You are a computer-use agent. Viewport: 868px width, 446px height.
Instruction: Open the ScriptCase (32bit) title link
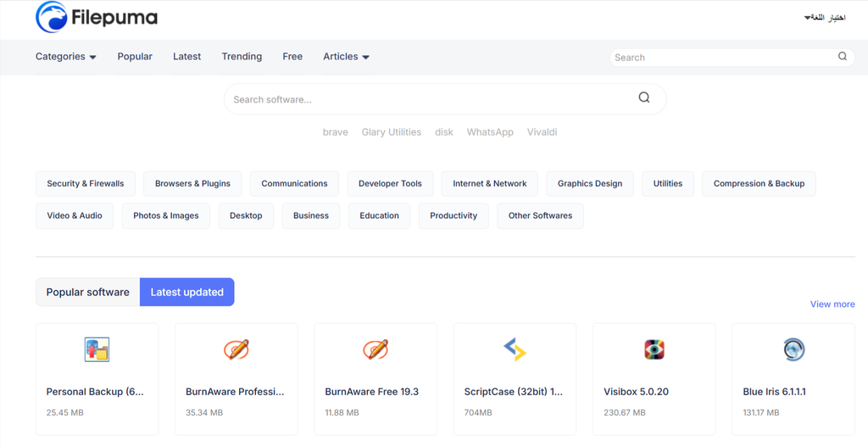point(513,392)
